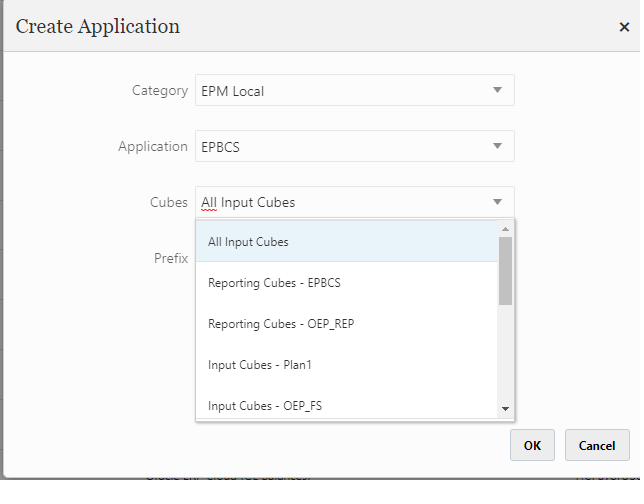Viewport: 644px width, 504px height.
Task: Click the cubes list scroll up arrow
Action: [506, 229]
